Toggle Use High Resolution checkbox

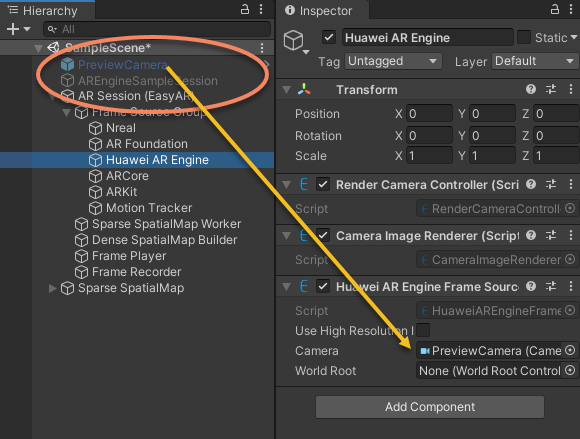[x=423, y=330]
